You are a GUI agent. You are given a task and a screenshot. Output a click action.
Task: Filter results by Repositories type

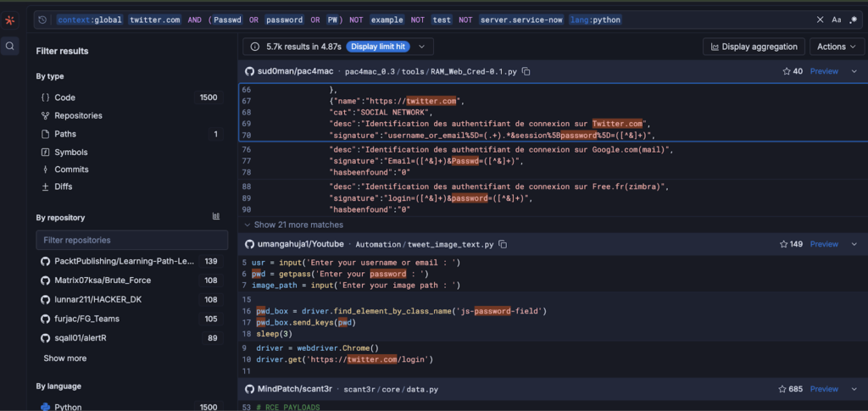[x=130, y=115]
